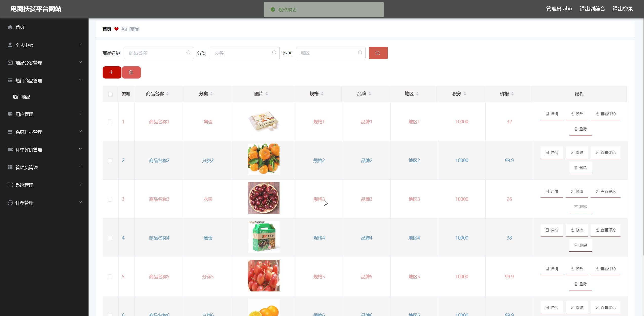Click the sort arrows in the 地区 column header
The height and width of the screenshot is (316, 644).
click(417, 94)
